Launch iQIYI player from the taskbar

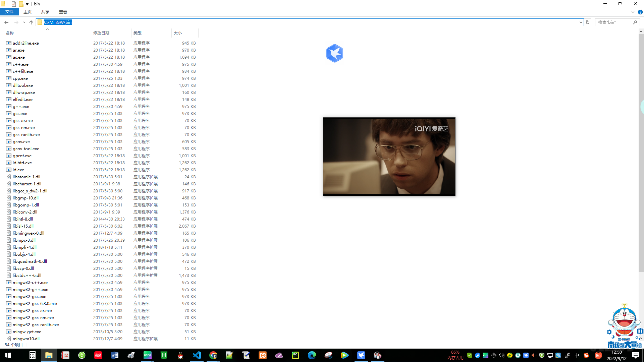pos(148,355)
